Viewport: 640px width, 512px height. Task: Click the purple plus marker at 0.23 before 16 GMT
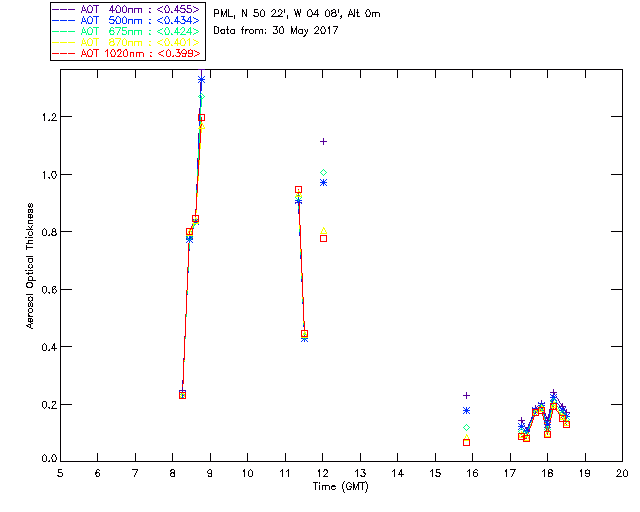coord(467,396)
